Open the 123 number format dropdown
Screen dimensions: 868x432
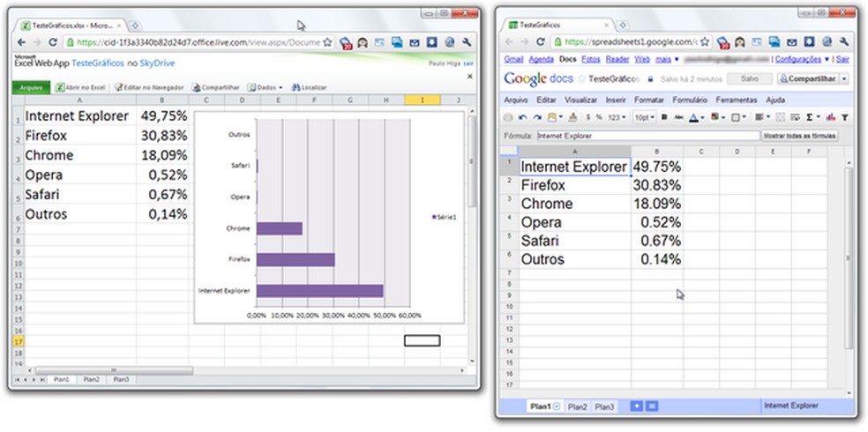tap(617, 117)
